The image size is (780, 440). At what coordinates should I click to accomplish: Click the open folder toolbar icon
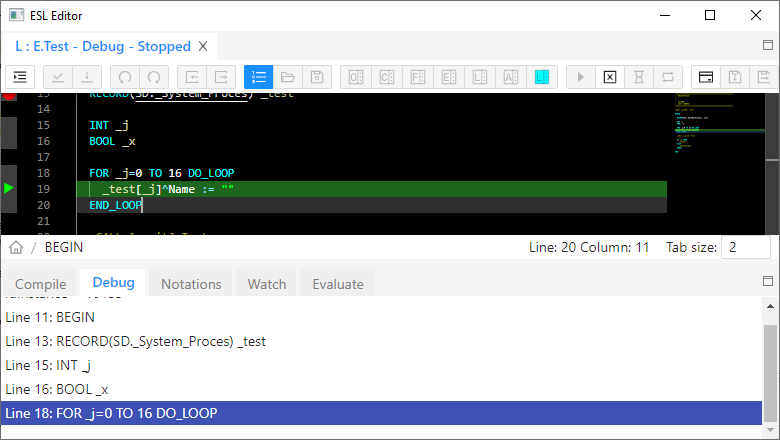click(287, 77)
